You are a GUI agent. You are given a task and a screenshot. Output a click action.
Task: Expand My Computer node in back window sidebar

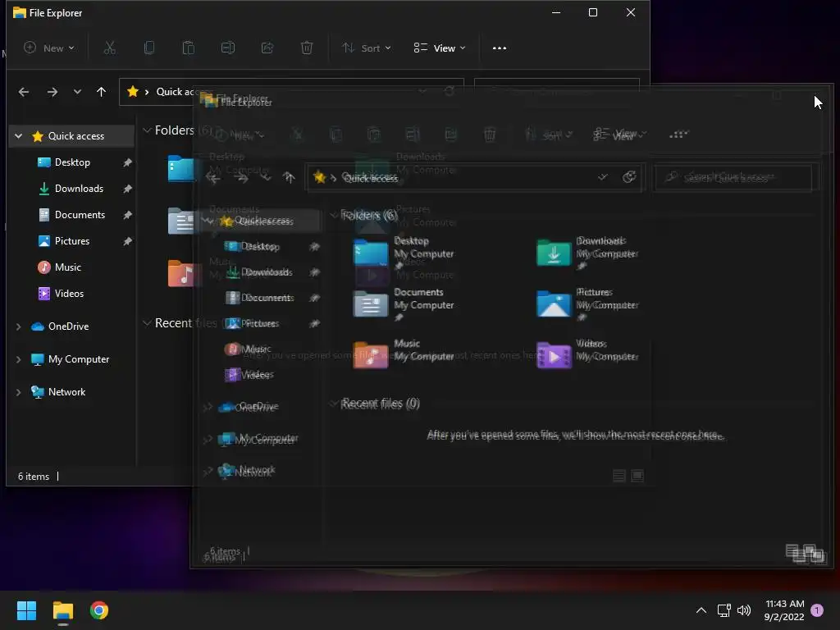coord(18,359)
